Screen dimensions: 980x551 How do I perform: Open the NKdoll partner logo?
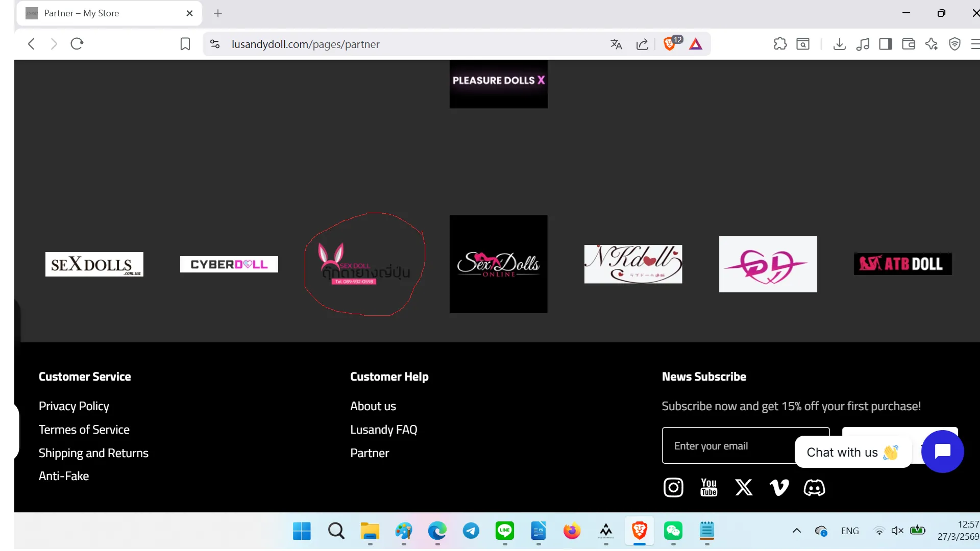(633, 264)
